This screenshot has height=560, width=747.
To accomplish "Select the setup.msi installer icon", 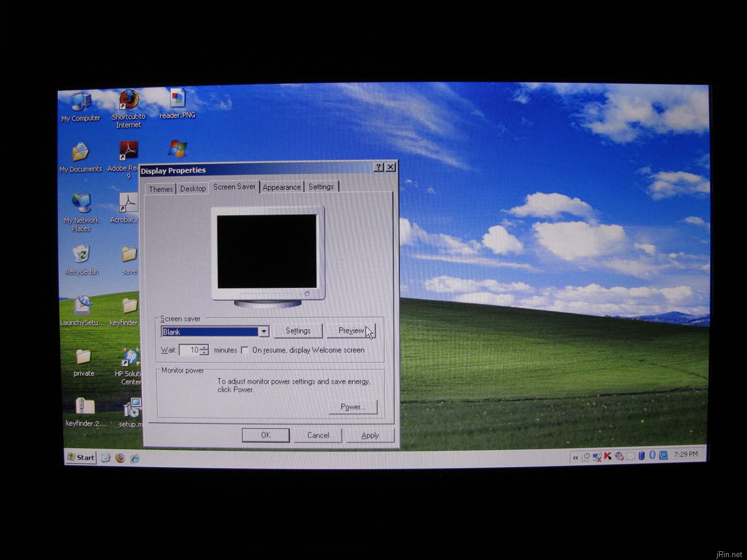I will 132,408.
